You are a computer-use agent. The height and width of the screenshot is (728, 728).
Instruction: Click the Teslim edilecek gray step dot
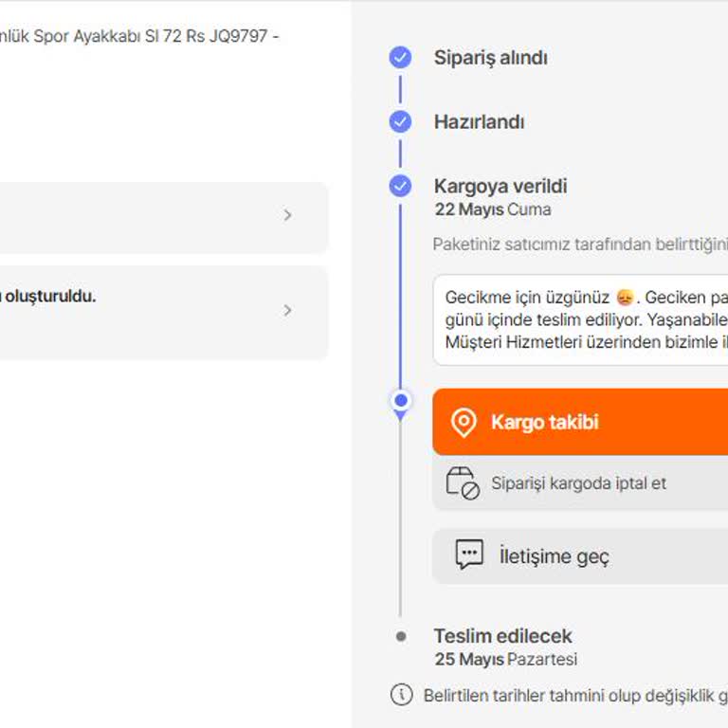pyautogui.click(x=401, y=636)
